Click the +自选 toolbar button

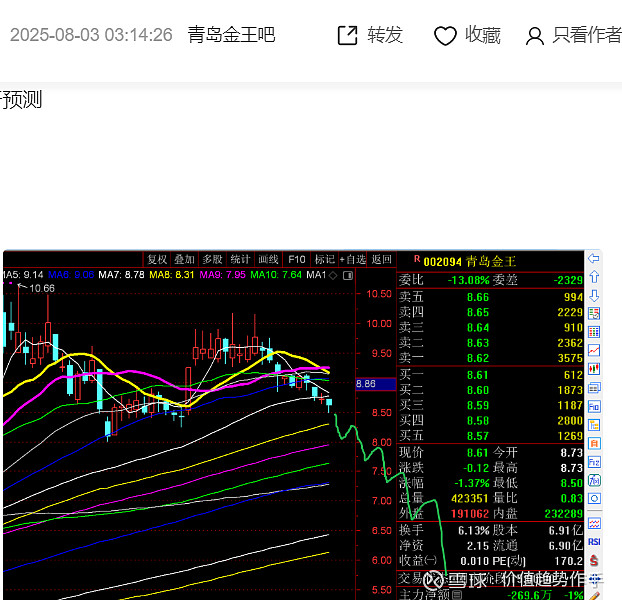[x=353, y=259]
